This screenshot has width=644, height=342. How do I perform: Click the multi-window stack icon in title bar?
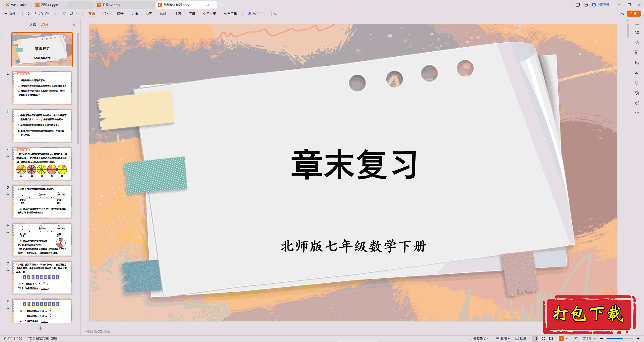point(578,5)
